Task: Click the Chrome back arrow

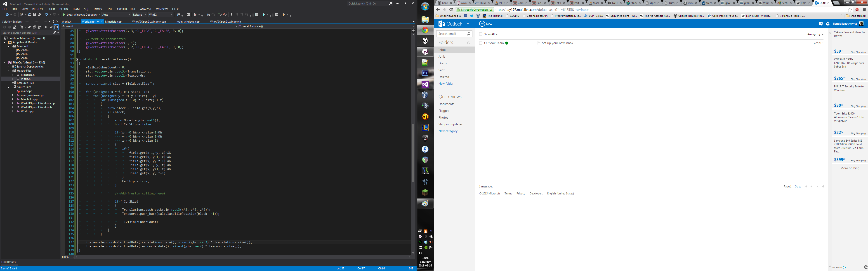Action: (x=438, y=10)
